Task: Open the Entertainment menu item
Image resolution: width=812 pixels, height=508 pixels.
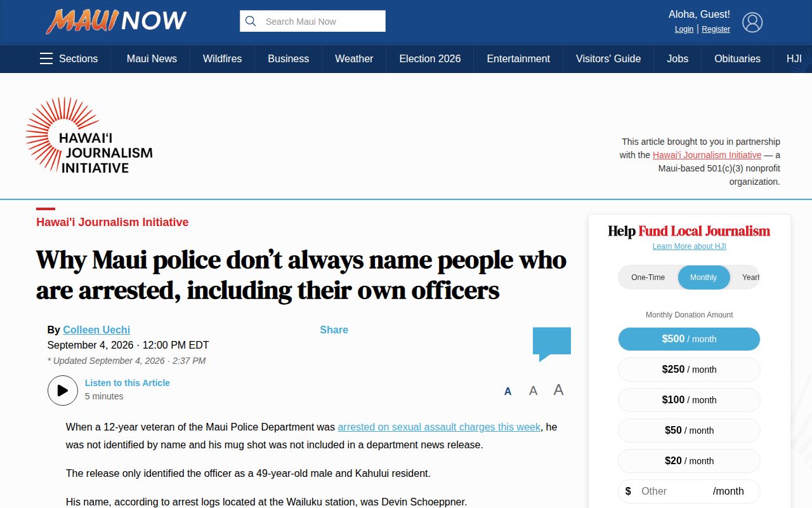Action: tap(518, 58)
